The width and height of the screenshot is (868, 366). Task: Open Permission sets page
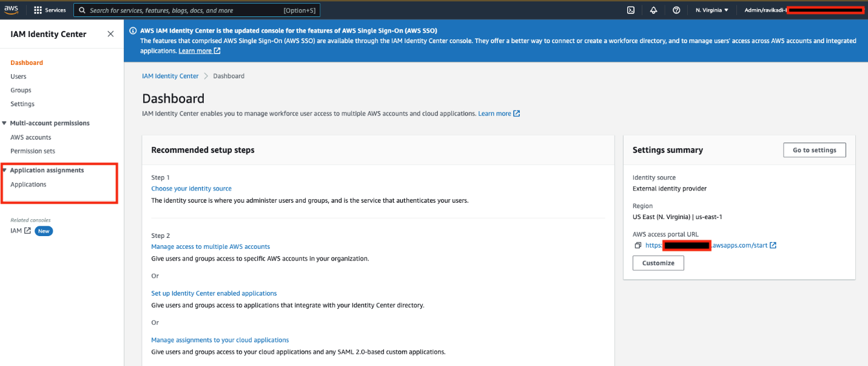[x=33, y=151]
